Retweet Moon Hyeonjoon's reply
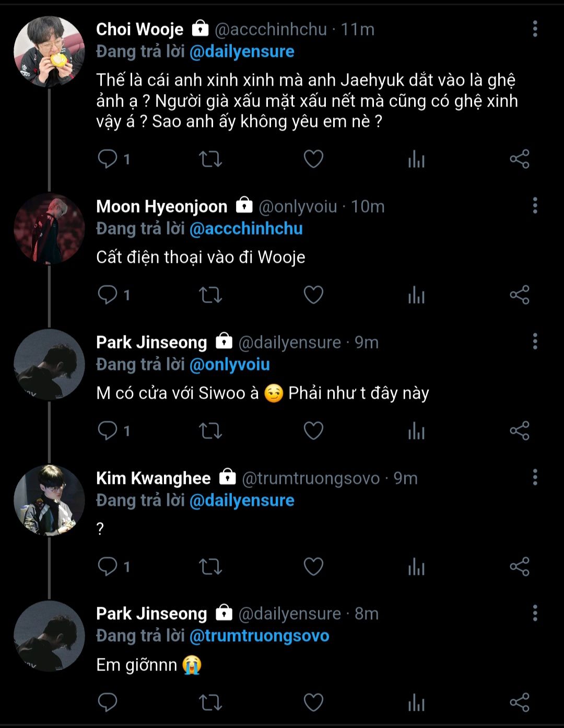 coord(210,295)
